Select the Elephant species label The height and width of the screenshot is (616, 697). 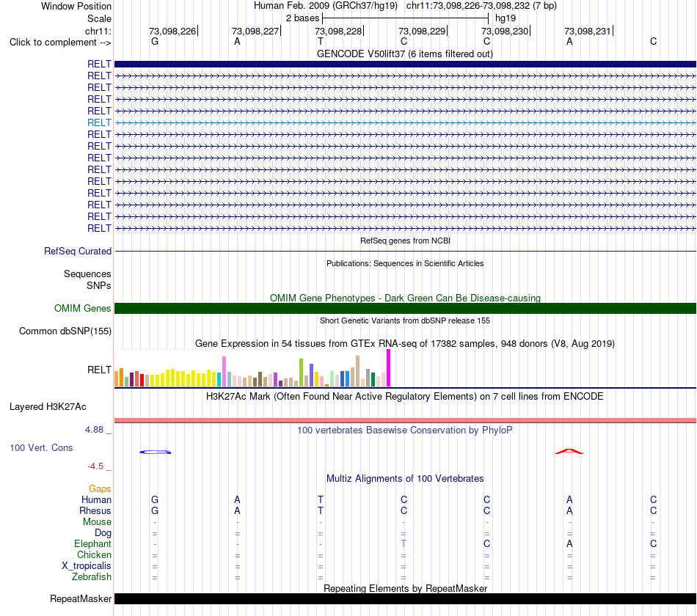tap(92, 543)
